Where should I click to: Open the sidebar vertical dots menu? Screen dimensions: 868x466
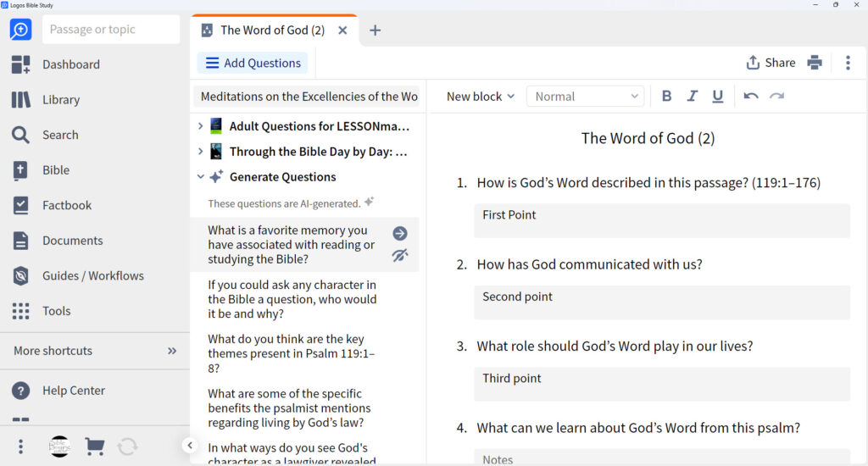20,446
